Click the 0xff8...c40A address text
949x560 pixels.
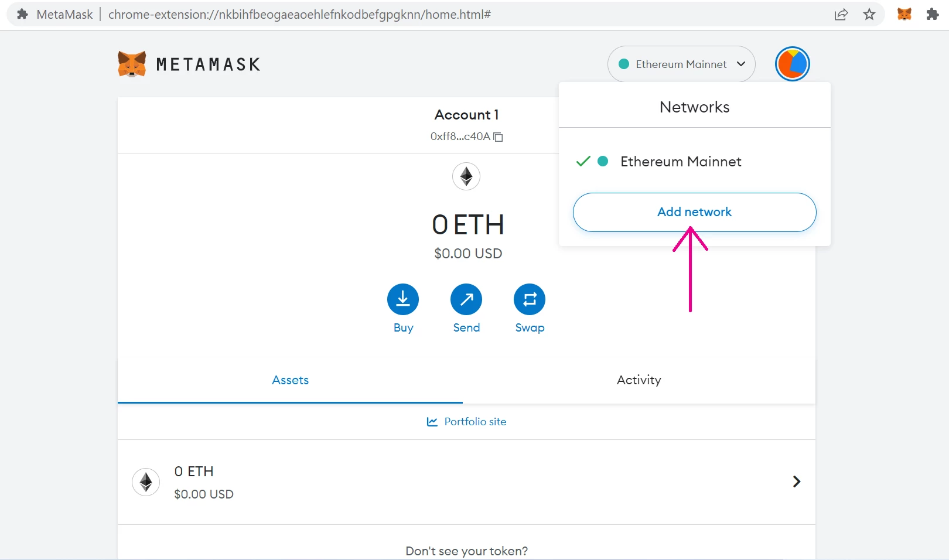click(460, 136)
